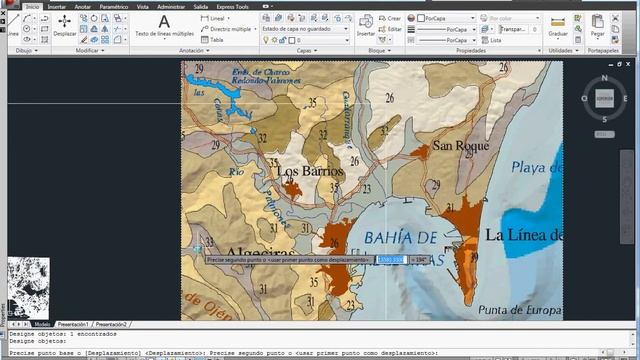Open the Directriz múltiple dropdown arrow

coord(255,29)
